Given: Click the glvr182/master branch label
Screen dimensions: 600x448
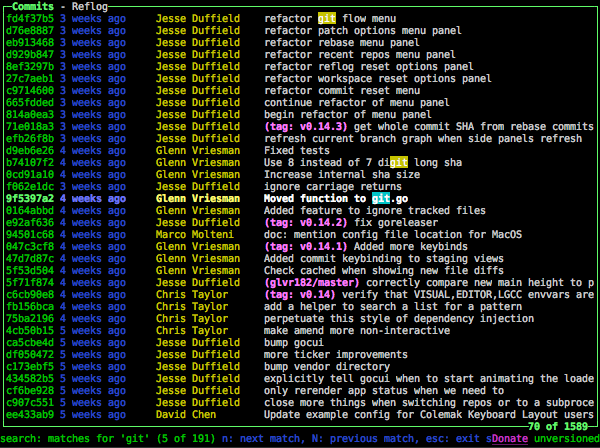Looking at the screenshot, I should pyautogui.click(x=312, y=282).
